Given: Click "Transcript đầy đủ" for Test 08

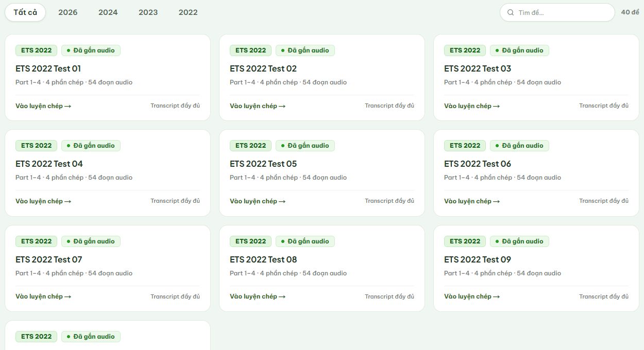Looking at the screenshot, I should [389, 296].
